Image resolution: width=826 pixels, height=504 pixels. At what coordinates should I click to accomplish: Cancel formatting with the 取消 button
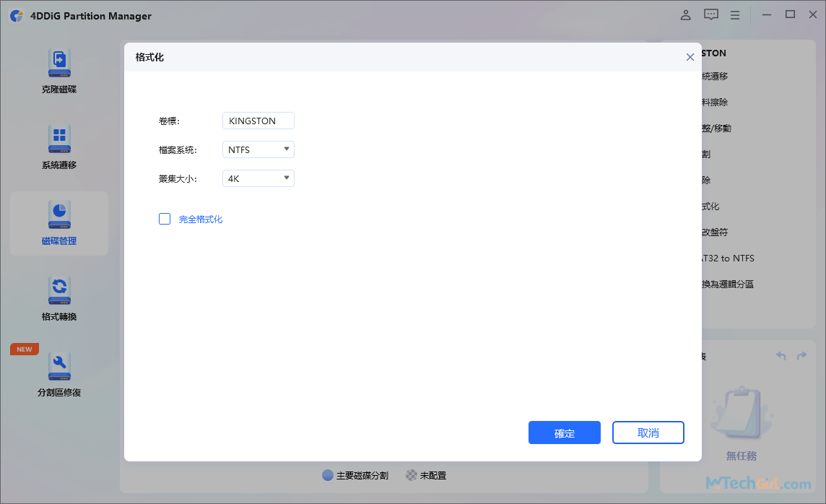[x=648, y=433]
